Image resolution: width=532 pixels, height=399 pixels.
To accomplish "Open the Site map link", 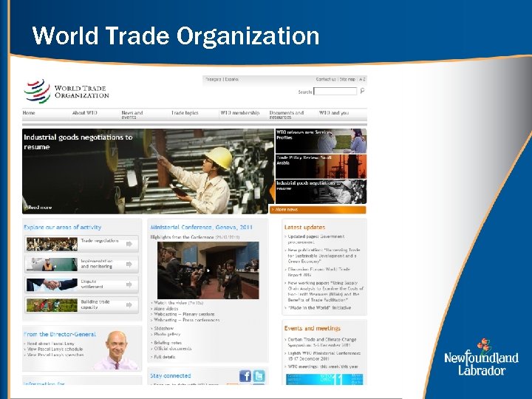I will coord(347,79).
